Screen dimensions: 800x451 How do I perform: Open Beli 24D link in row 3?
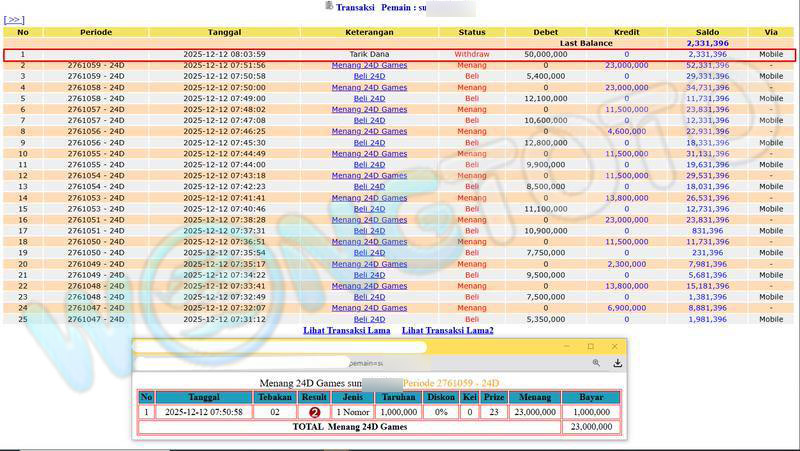(369, 76)
